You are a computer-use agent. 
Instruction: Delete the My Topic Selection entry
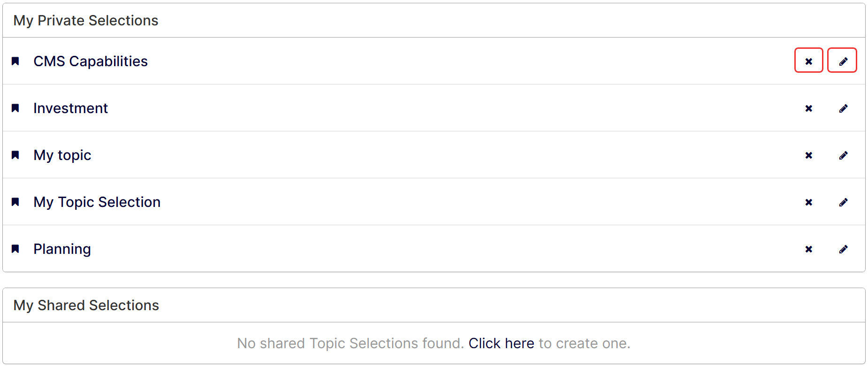point(808,202)
